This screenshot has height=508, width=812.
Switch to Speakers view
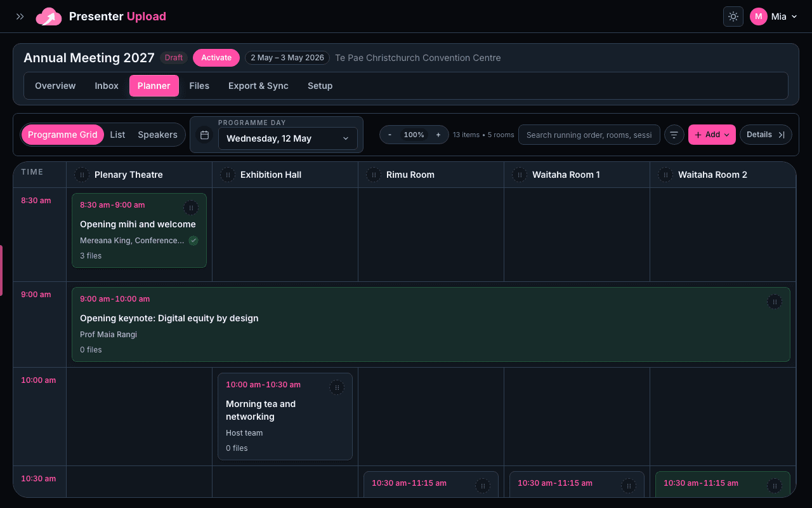pos(158,135)
